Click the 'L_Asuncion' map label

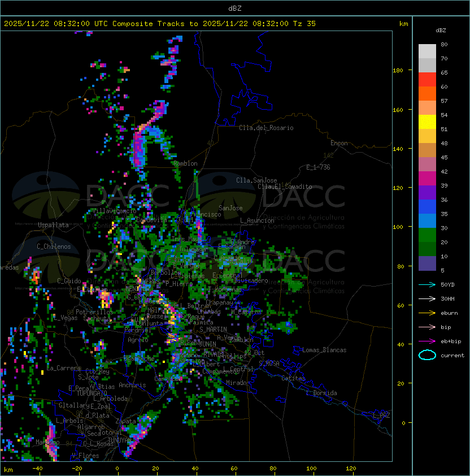(x=257, y=220)
